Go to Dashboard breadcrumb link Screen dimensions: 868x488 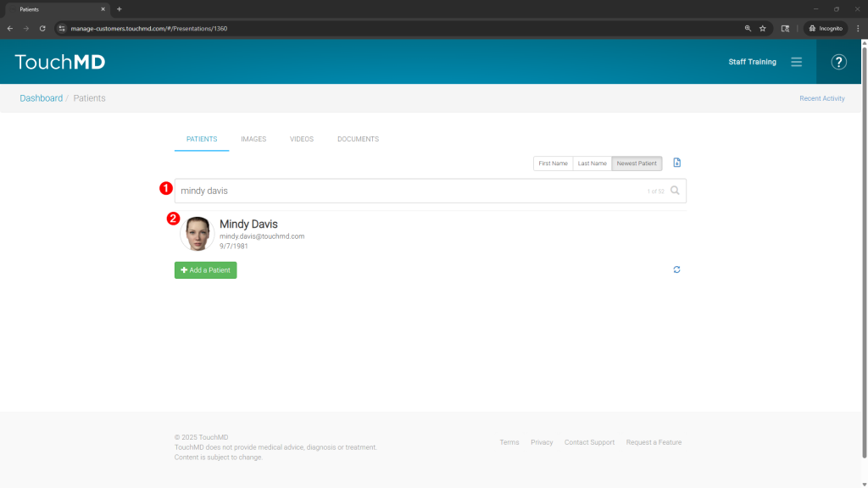coord(42,98)
